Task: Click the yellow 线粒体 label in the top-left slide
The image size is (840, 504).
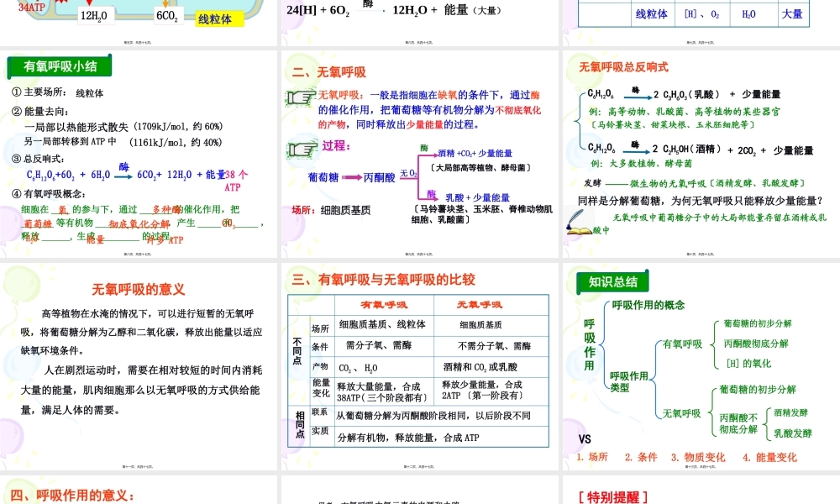Action: pos(219,19)
